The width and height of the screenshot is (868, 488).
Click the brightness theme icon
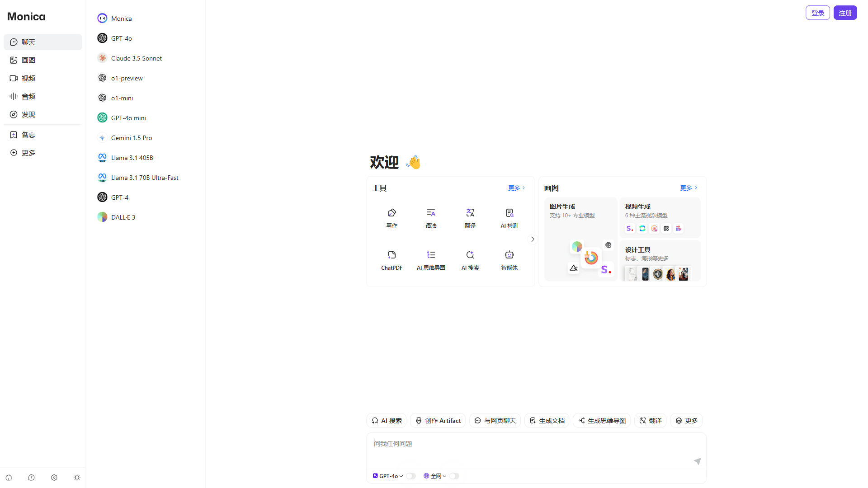pos(77,478)
